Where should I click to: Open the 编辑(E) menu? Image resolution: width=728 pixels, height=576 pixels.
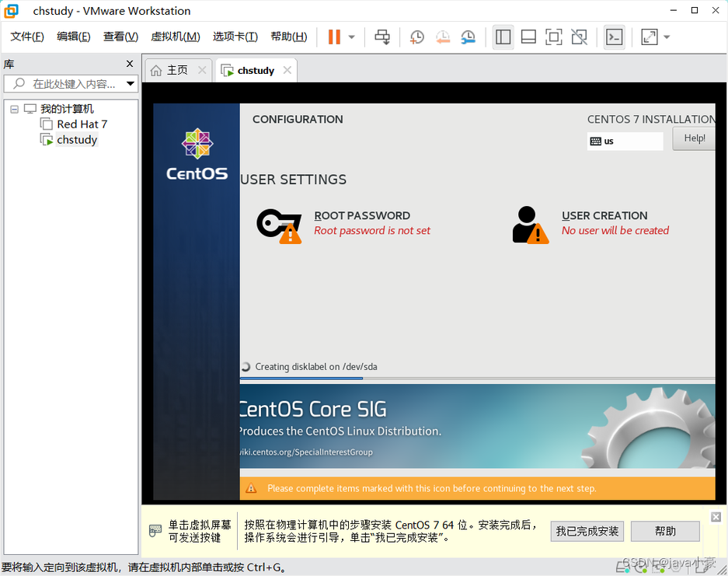click(x=73, y=37)
